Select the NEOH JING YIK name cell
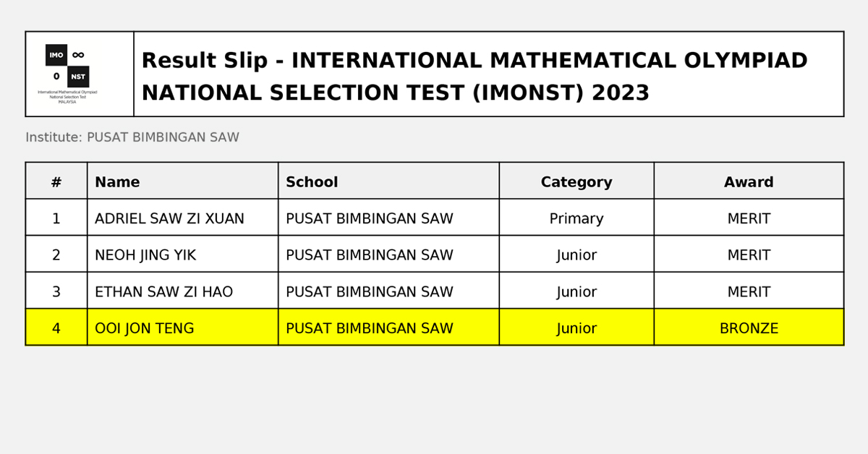The height and width of the screenshot is (454, 868). point(183,254)
